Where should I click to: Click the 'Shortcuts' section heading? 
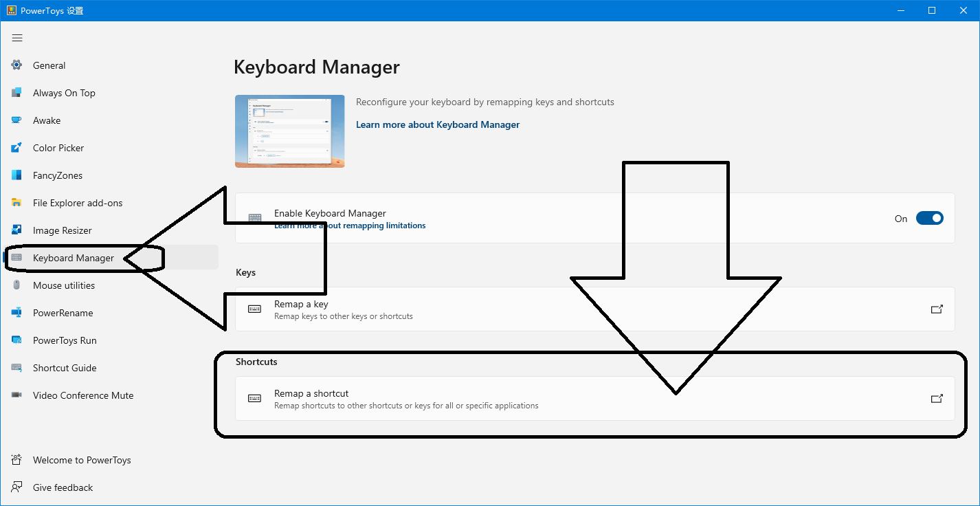tap(256, 362)
